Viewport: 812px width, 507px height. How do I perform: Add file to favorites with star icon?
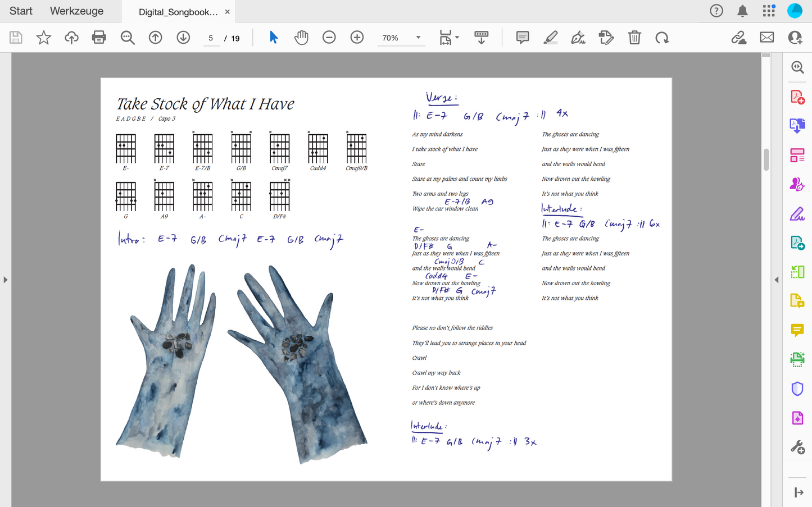pos(44,38)
